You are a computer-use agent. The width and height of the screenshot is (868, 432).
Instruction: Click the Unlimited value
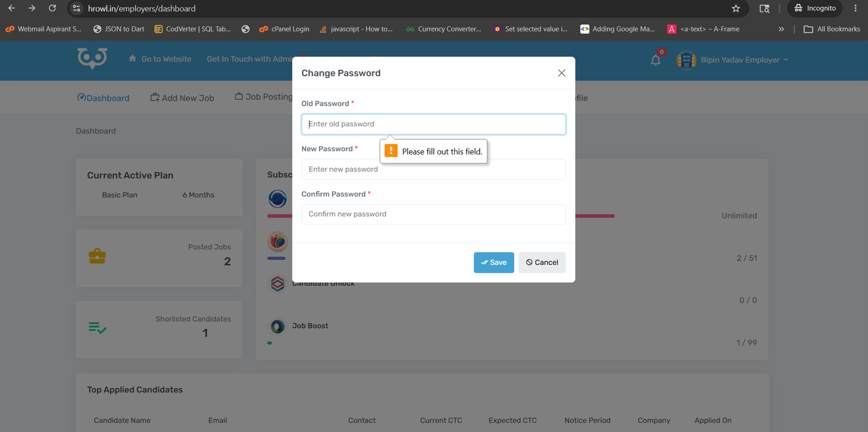click(739, 216)
